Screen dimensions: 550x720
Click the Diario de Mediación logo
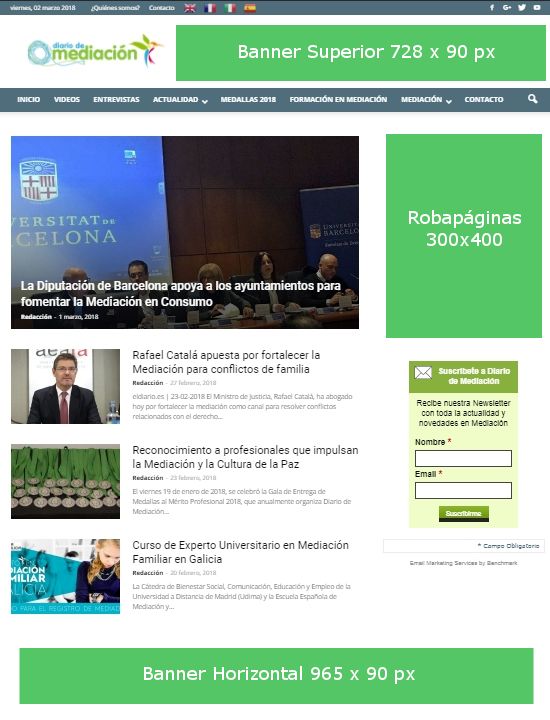pyautogui.click(x=95, y=51)
